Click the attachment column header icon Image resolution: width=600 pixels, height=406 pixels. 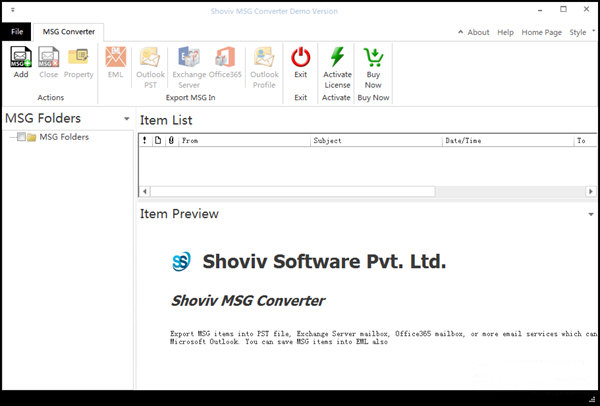coord(171,140)
